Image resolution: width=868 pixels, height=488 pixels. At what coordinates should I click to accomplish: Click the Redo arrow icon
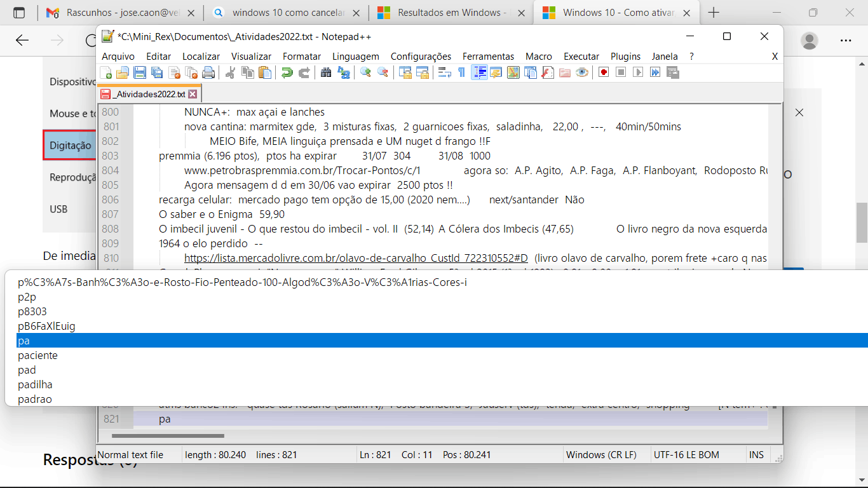304,72
